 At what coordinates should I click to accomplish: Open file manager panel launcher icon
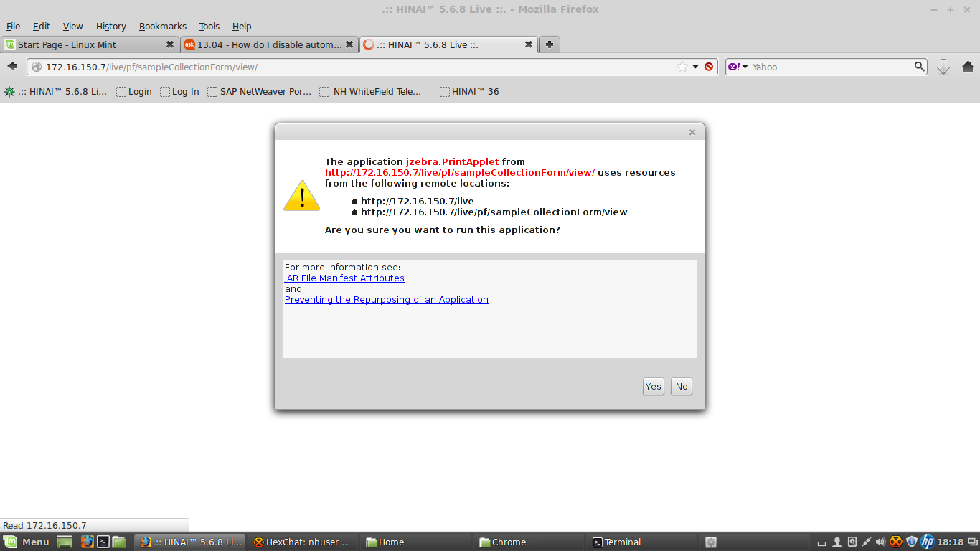[119, 542]
